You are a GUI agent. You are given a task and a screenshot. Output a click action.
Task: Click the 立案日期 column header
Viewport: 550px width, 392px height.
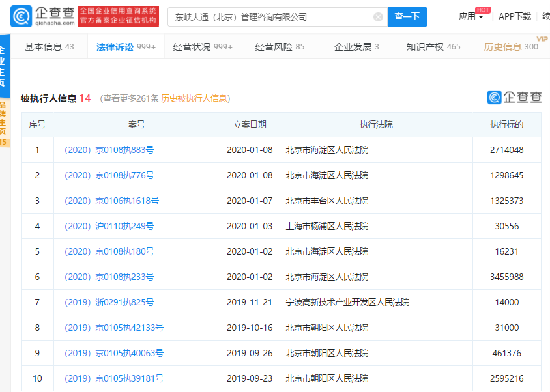(250, 124)
